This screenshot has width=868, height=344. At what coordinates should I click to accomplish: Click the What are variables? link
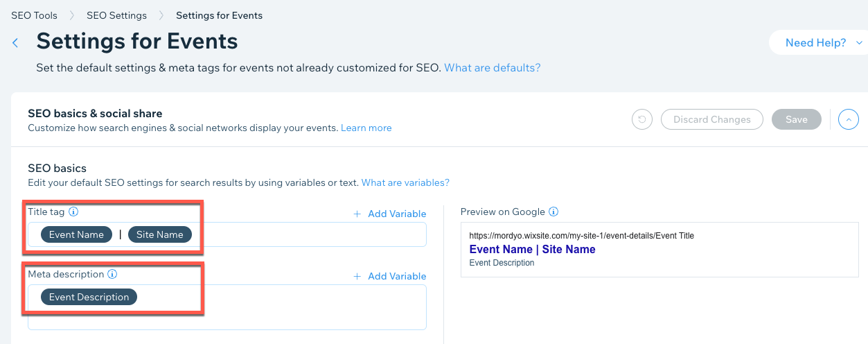pos(405,182)
